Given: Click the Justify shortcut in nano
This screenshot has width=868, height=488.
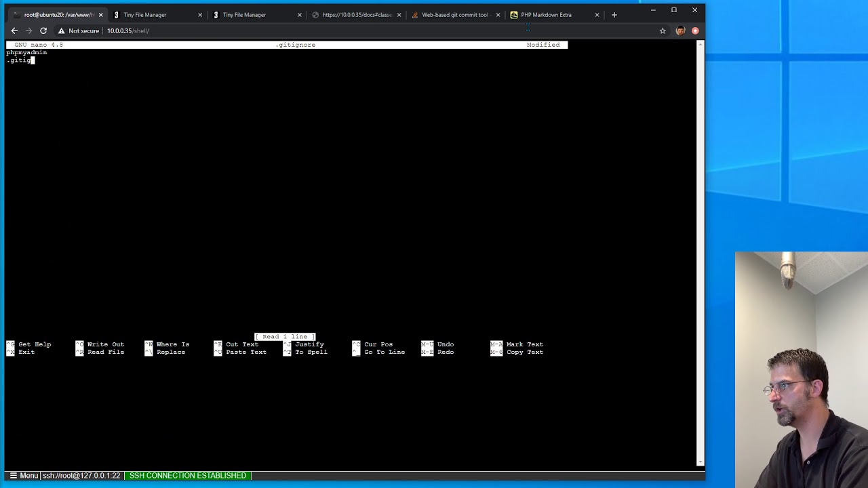Looking at the screenshot, I should click(303, 344).
